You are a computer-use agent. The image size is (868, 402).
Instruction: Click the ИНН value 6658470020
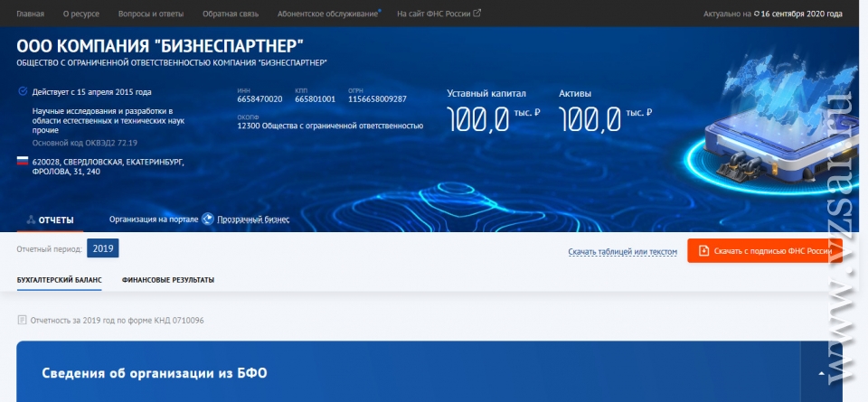pyautogui.click(x=259, y=99)
